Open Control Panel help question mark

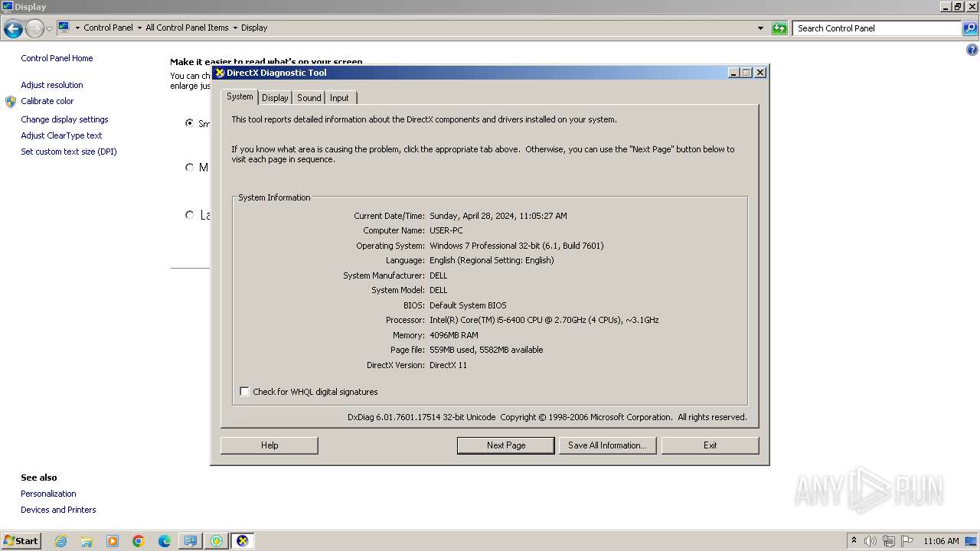click(x=972, y=51)
